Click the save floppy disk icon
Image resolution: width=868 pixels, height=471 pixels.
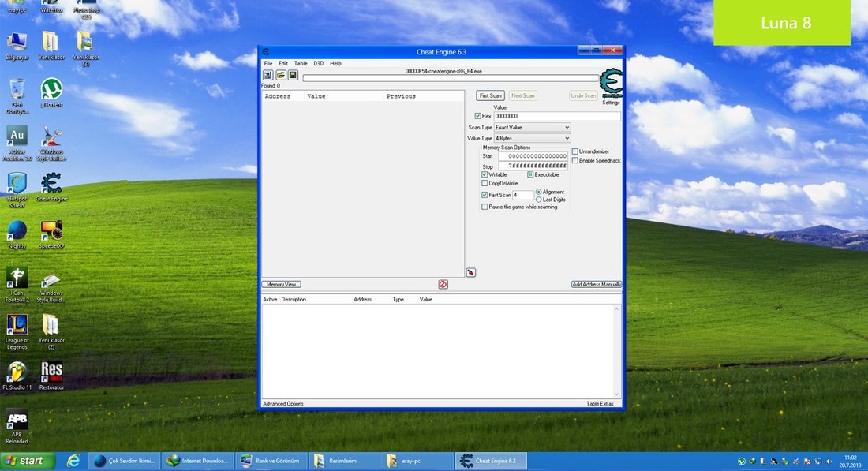coord(293,75)
